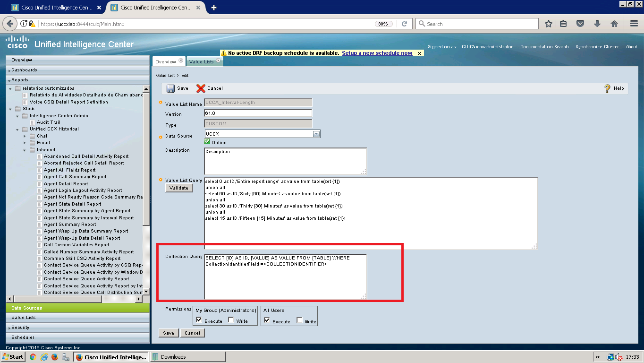This screenshot has width=644, height=363.
Task: Open the Documentation Search link
Action: pos(544,47)
